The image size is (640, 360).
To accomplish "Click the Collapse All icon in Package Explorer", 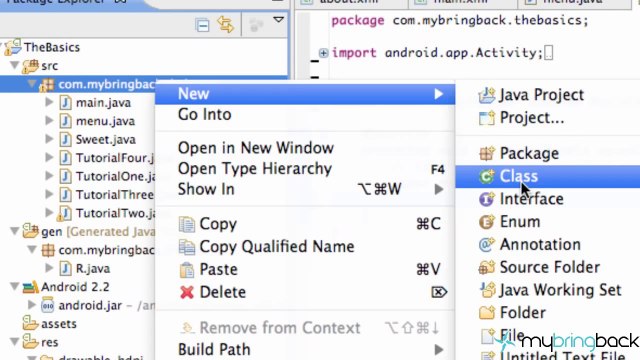I will point(202,25).
